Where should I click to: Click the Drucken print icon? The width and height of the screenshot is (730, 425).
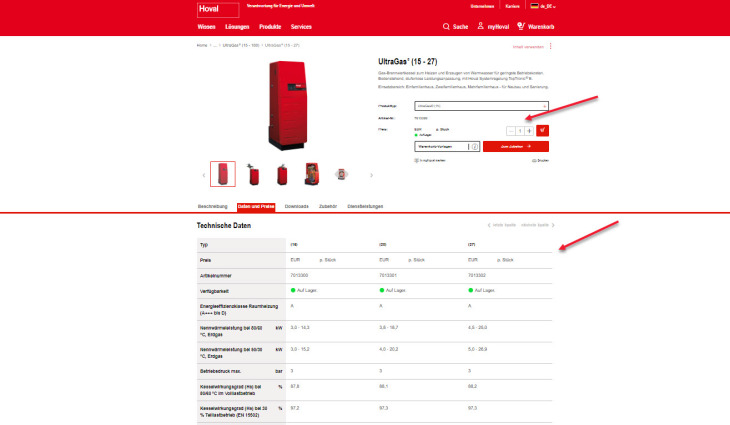(x=541, y=160)
